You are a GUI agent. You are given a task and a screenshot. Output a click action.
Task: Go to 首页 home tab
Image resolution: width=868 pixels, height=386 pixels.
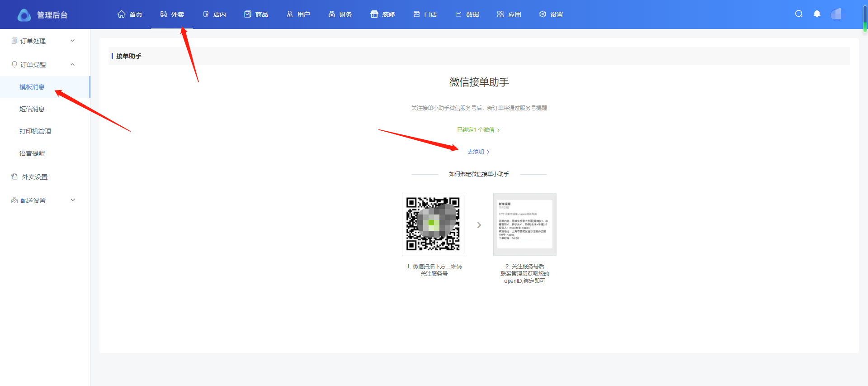coord(130,14)
